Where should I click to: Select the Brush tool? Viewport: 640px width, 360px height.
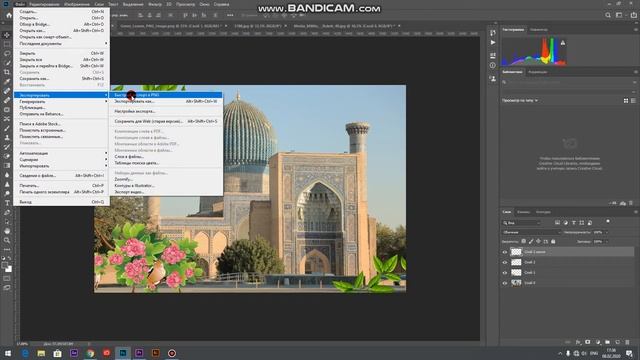click(7, 128)
